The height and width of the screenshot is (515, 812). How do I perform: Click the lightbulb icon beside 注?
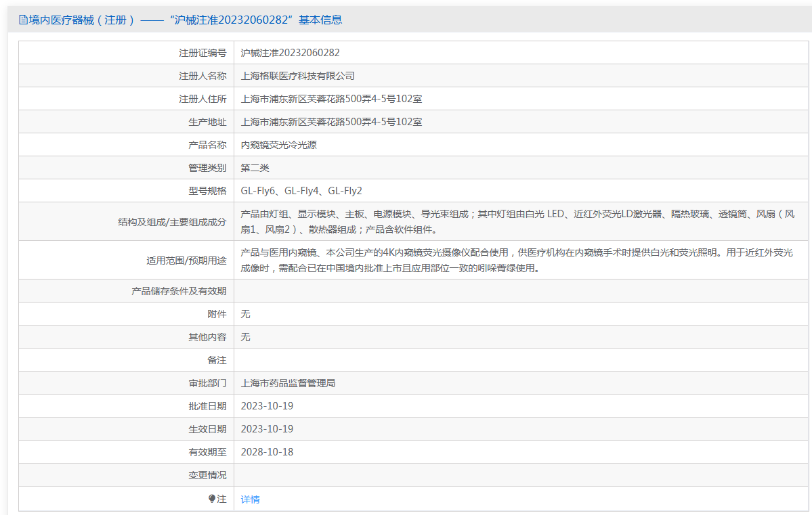click(212, 499)
